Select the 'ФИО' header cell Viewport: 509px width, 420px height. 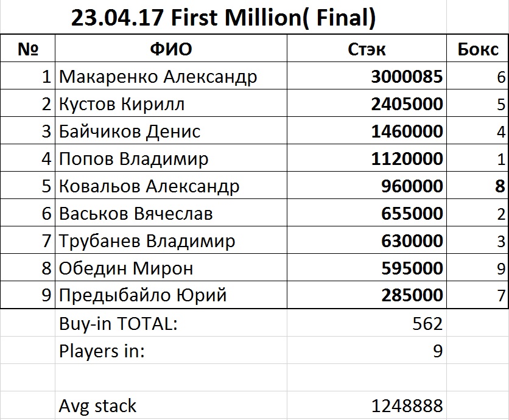pos(171,49)
